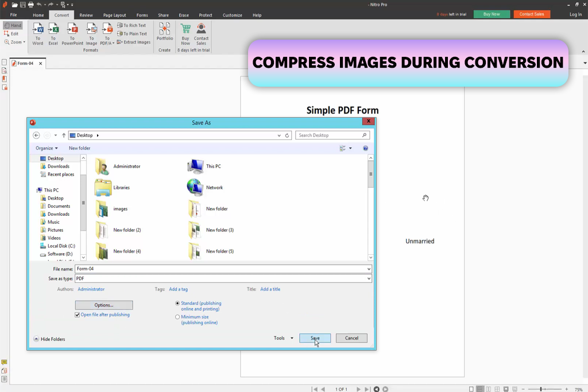Screen dimensions: 588x392
Task: Open the File menu
Action: tap(14, 15)
